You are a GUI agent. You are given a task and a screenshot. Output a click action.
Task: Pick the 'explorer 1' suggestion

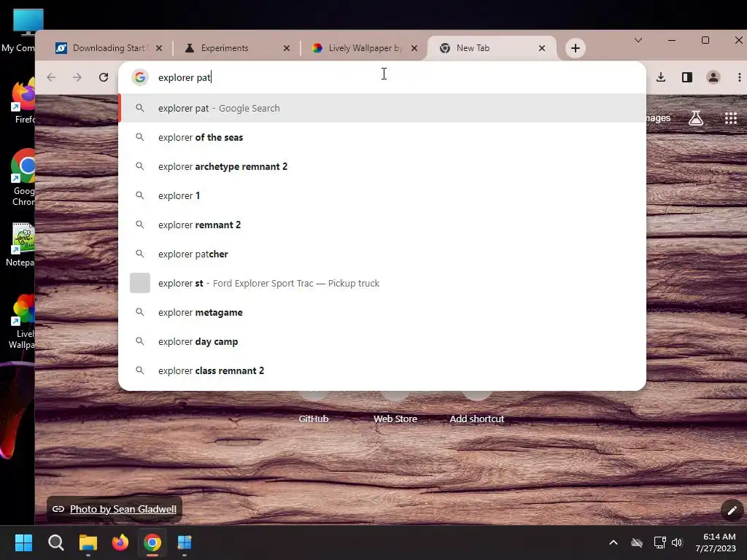[x=382, y=195]
